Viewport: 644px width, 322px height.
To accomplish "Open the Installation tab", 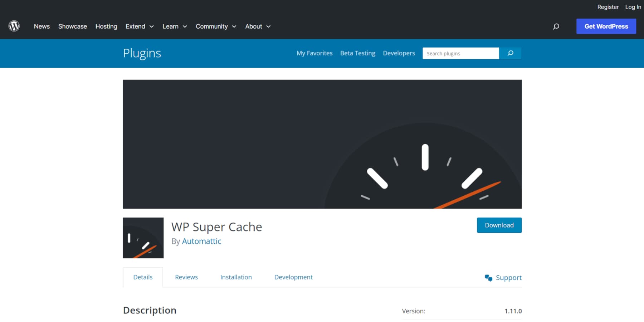I will pyautogui.click(x=236, y=277).
